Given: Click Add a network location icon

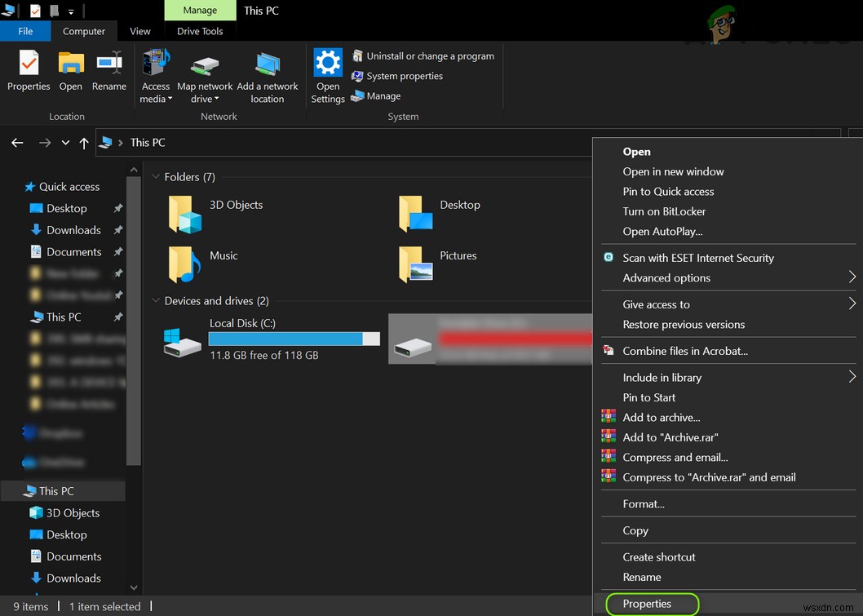Looking at the screenshot, I should tap(268, 64).
